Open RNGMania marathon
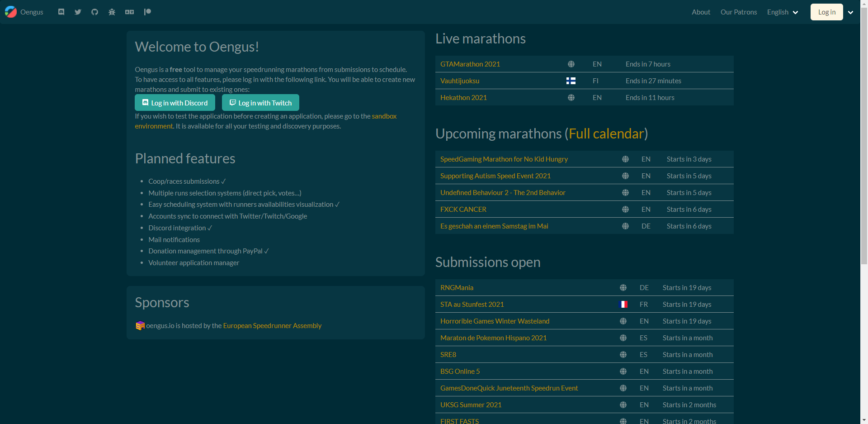The height and width of the screenshot is (424, 868). [457, 288]
